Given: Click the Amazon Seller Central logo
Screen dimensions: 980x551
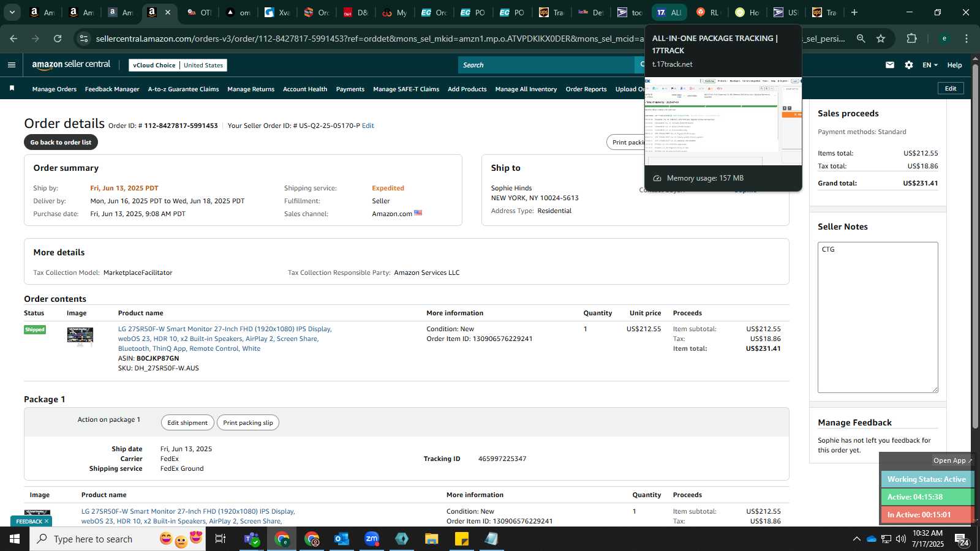Looking at the screenshot, I should pos(71,64).
